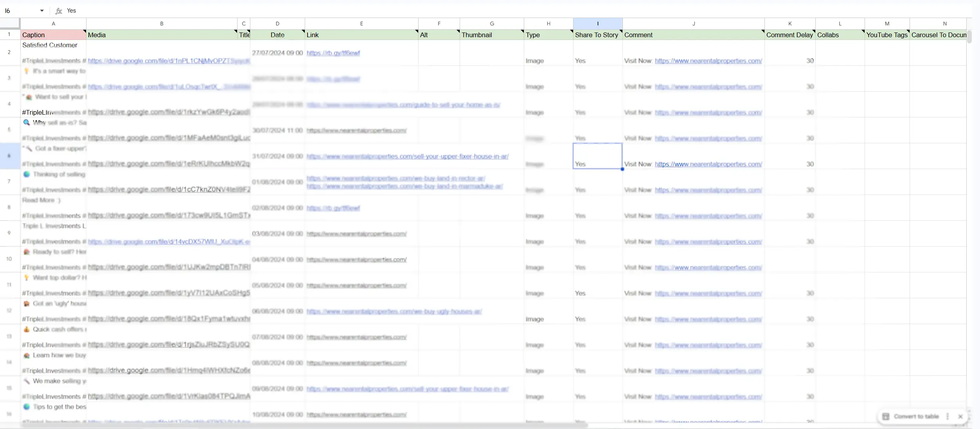Select column B header
The height and width of the screenshot is (429, 980).
(x=162, y=23)
